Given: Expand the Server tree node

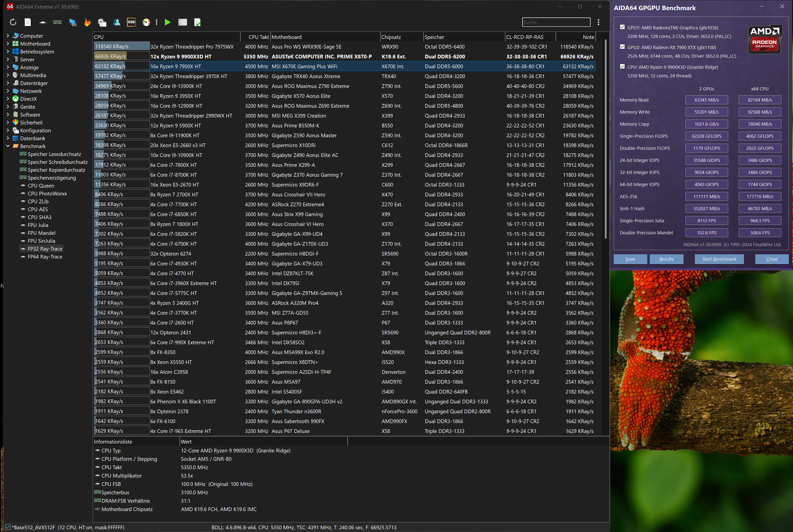Looking at the screenshot, I should tap(7, 59).
